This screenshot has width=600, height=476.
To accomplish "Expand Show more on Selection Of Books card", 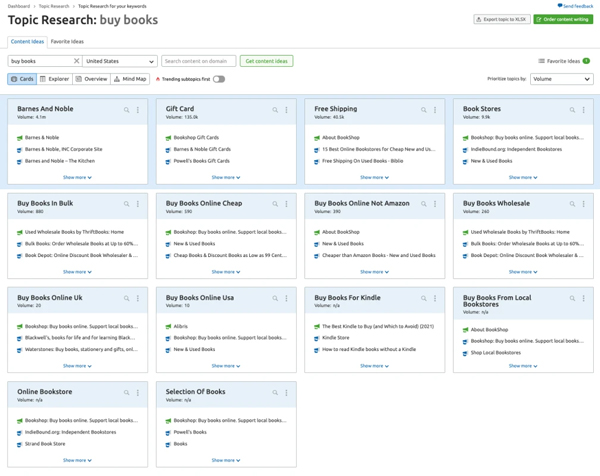I will [x=226, y=460].
